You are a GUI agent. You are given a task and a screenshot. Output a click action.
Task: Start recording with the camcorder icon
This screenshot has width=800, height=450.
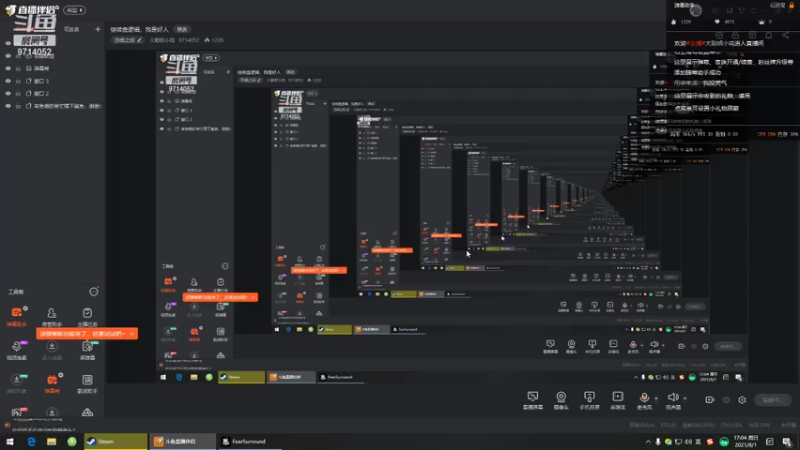(x=710, y=400)
